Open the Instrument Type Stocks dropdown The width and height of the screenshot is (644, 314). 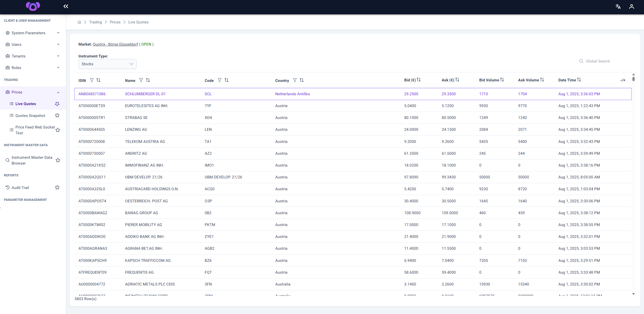[107, 64]
